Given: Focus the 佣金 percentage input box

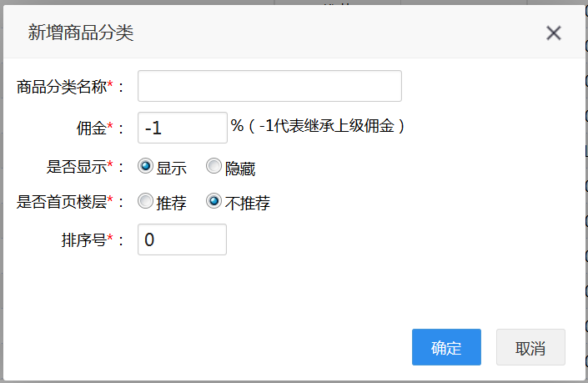Looking at the screenshot, I should (183, 128).
